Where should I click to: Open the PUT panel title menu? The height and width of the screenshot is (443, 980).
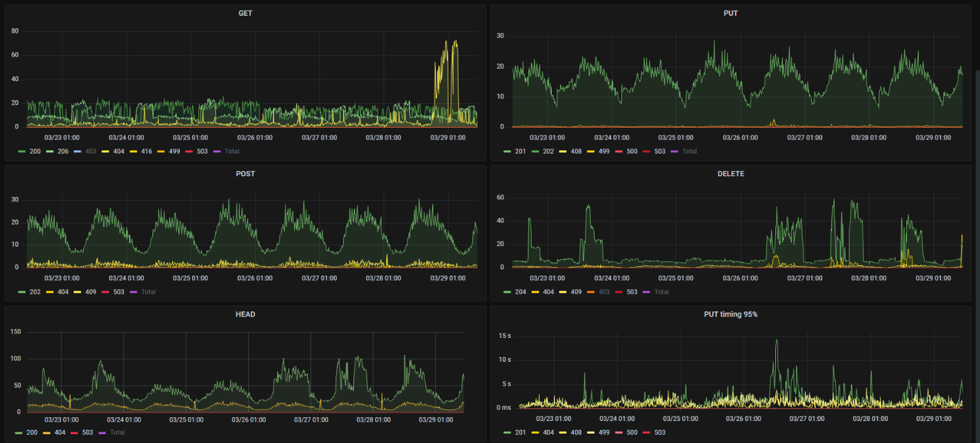pyautogui.click(x=731, y=13)
